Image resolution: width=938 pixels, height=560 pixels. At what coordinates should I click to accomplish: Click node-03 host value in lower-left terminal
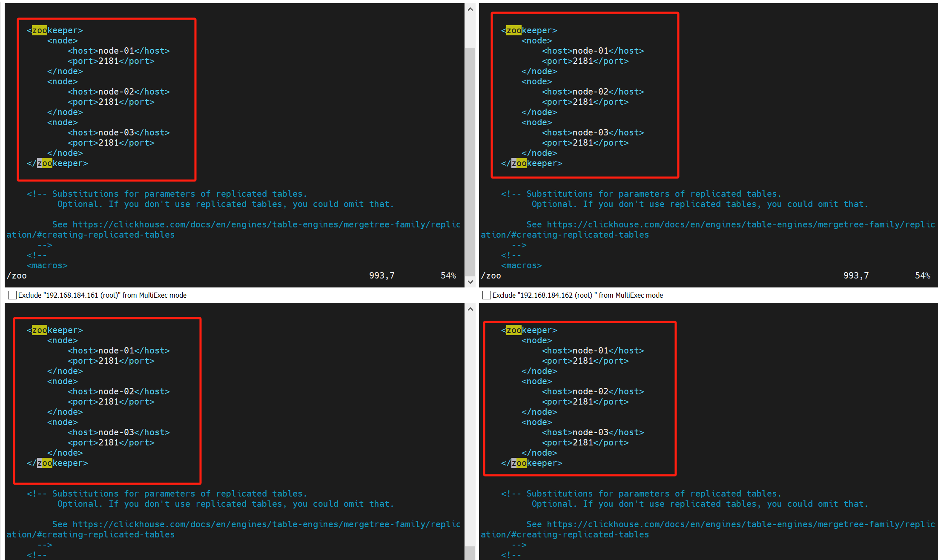coord(116,432)
